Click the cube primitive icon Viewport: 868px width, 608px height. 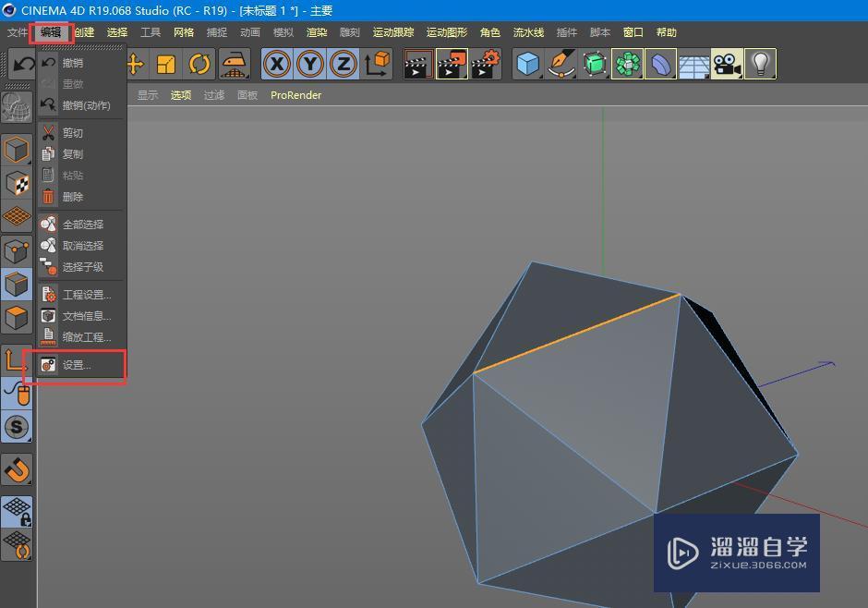click(x=526, y=63)
